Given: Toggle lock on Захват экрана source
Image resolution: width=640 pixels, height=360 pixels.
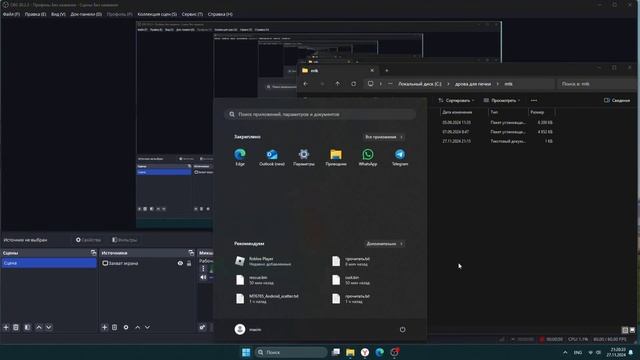Looking at the screenshot, I should pos(189,263).
